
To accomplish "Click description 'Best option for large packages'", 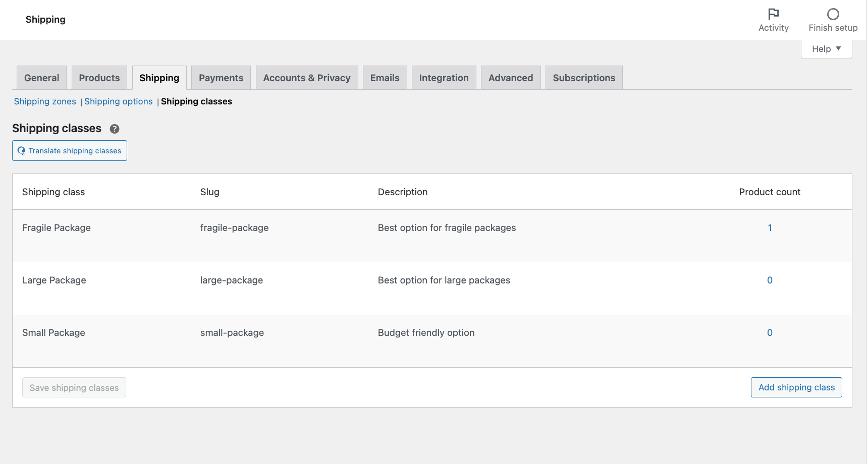I will pyautogui.click(x=444, y=280).
